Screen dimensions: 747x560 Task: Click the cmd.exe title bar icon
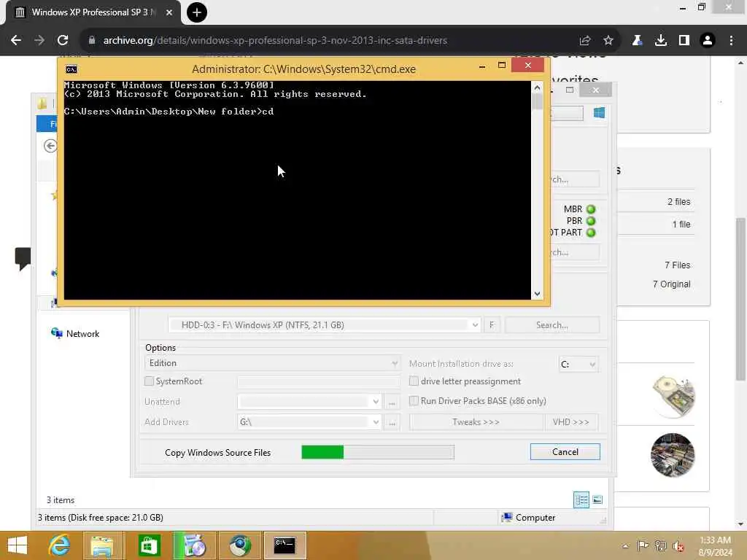click(71, 69)
